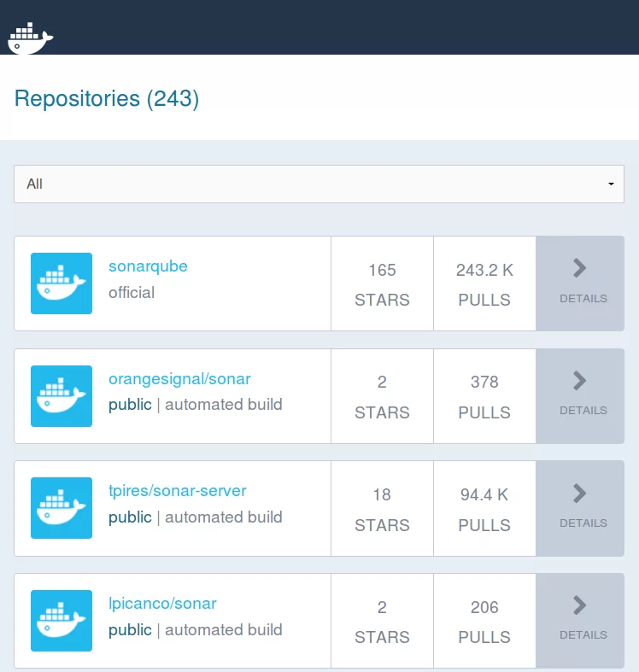Image resolution: width=639 pixels, height=672 pixels.
Task: Click the chevron arrow in tpires/sonar-server row
Action: 580,494
